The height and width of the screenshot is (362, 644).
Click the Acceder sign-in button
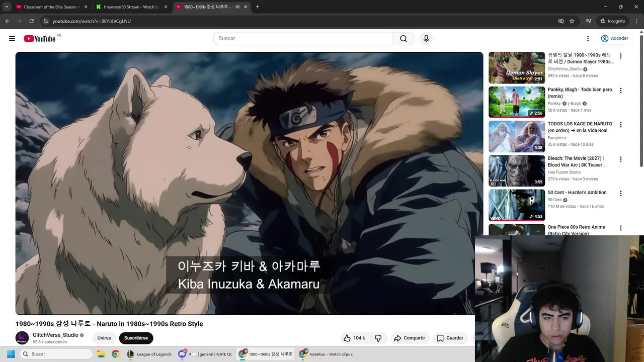click(x=614, y=39)
